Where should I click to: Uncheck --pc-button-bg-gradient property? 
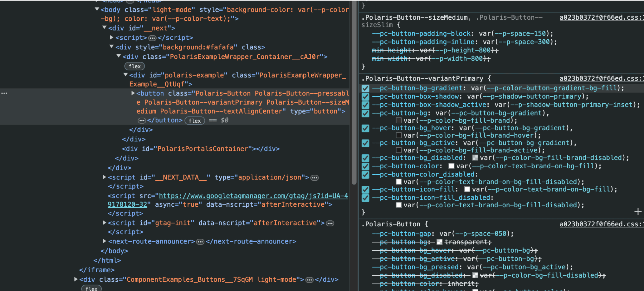[365, 88]
